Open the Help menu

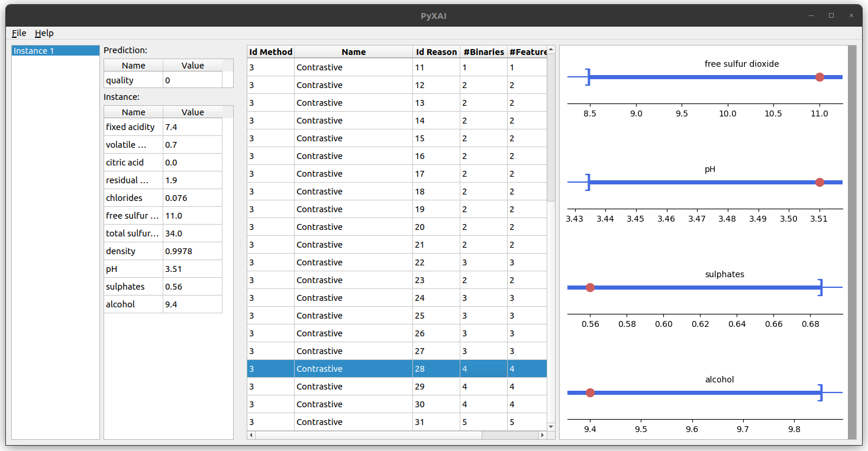pos(44,33)
